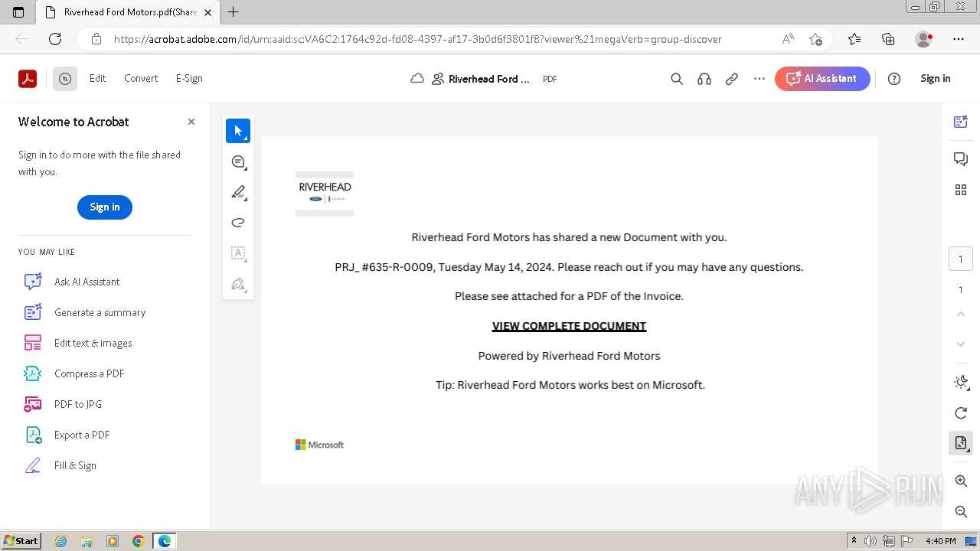Close the Welcome to Acrobat panel
The height and width of the screenshot is (551, 980).
(x=191, y=122)
